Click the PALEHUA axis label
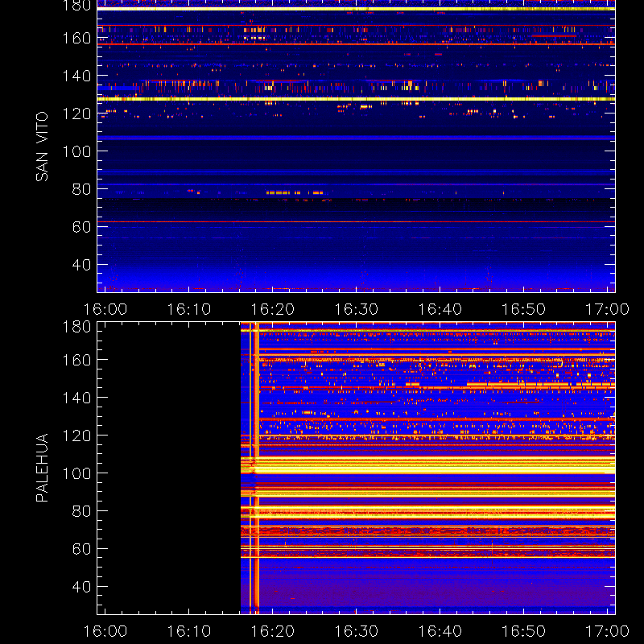 [x=42, y=468]
